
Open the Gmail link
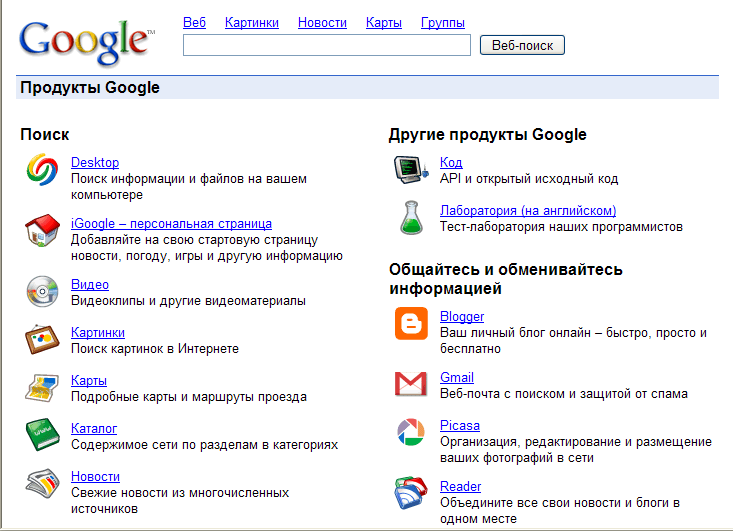[457, 377]
